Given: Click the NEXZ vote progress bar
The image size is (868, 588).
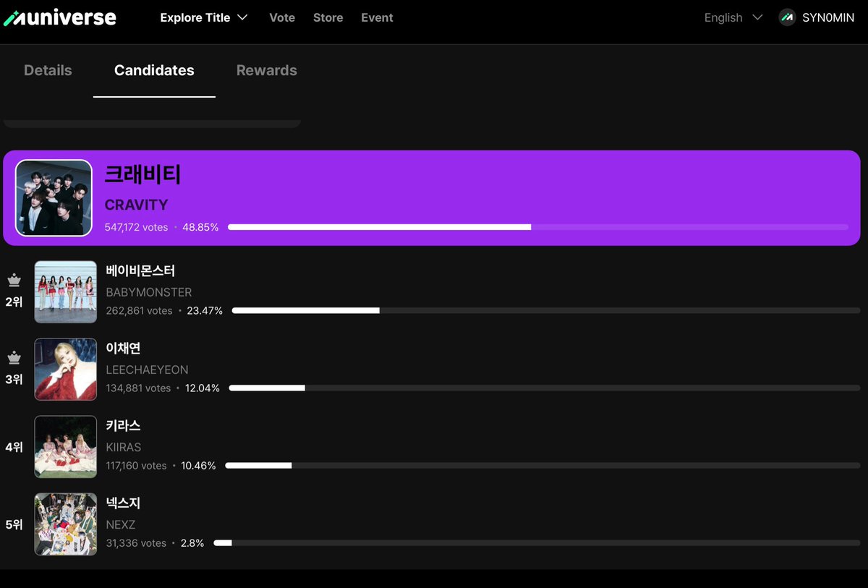Looking at the screenshot, I should click(537, 542).
